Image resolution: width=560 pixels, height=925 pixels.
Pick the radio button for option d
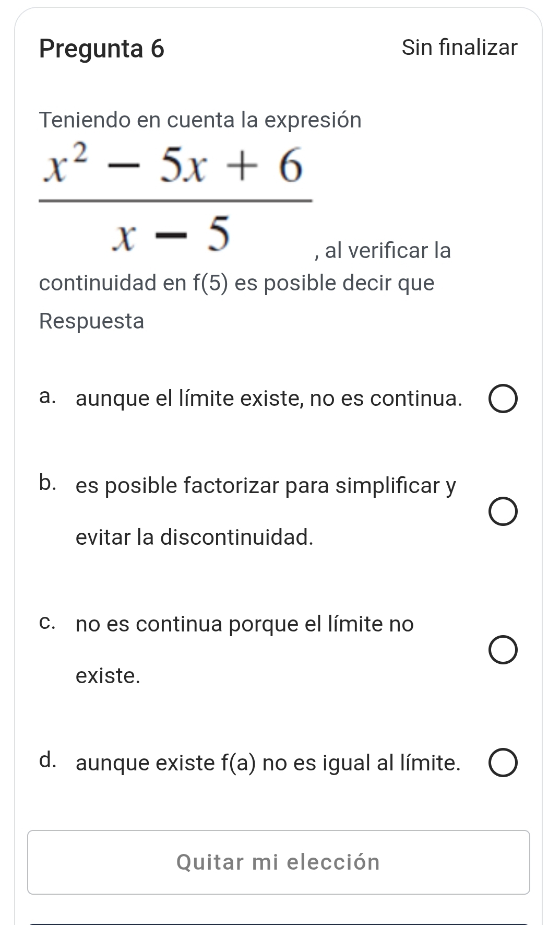pos(504,763)
